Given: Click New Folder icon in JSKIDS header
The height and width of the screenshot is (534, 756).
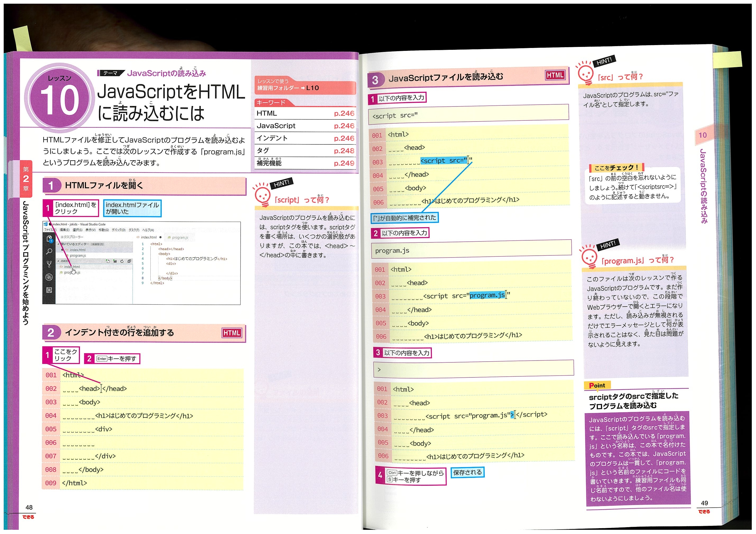Looking at the screenshot, I should (x=115, y=261).
